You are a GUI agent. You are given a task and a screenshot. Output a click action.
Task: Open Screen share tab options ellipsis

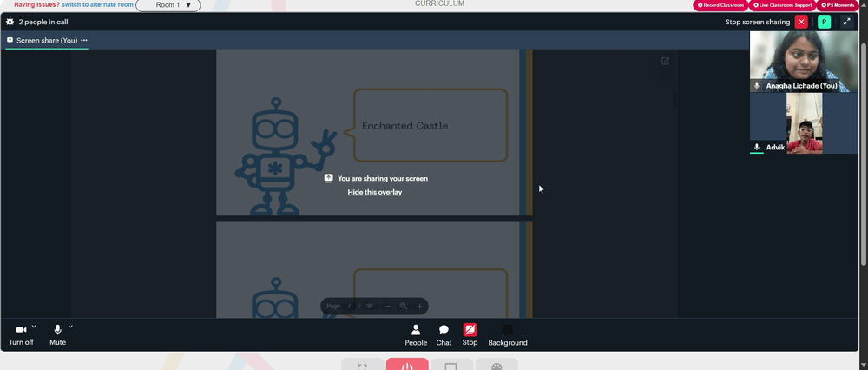pyautogui.click(x=84, y=41)
